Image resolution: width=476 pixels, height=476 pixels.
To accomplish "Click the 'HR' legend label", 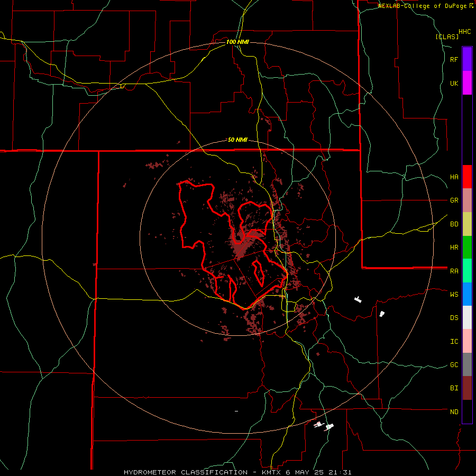I will click(x=454, y=248).
